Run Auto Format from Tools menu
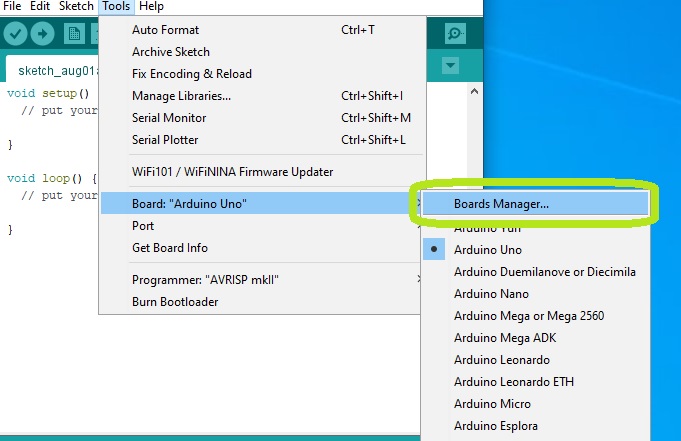This screenshot has height=441, width=681. [166, 30]
